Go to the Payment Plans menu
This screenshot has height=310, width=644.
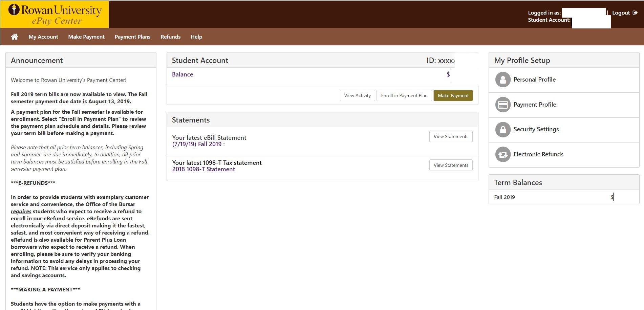pos(132,37)
